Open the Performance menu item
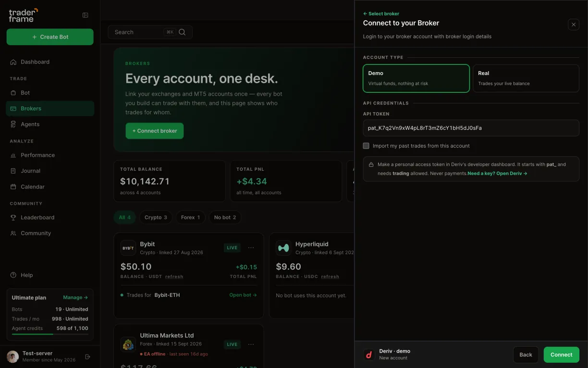Viewport: 588px width, 368px height. coord(50,155)
